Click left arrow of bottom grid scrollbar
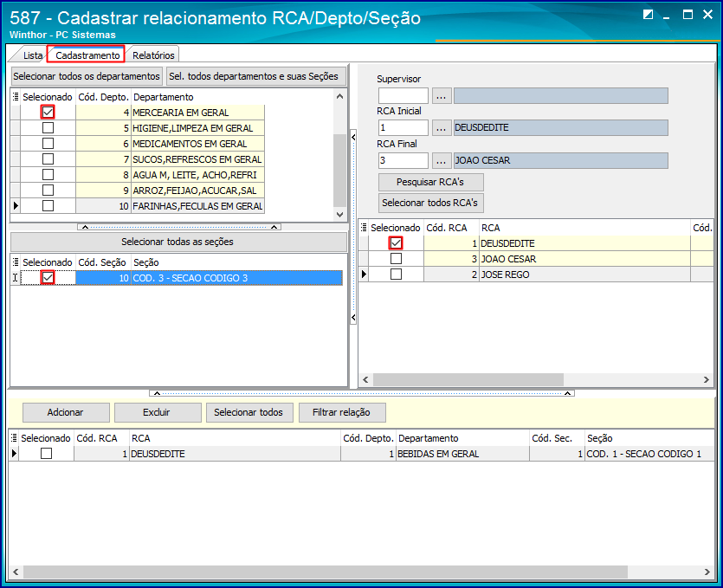This screenshot has width=723, height=588. 16,572
